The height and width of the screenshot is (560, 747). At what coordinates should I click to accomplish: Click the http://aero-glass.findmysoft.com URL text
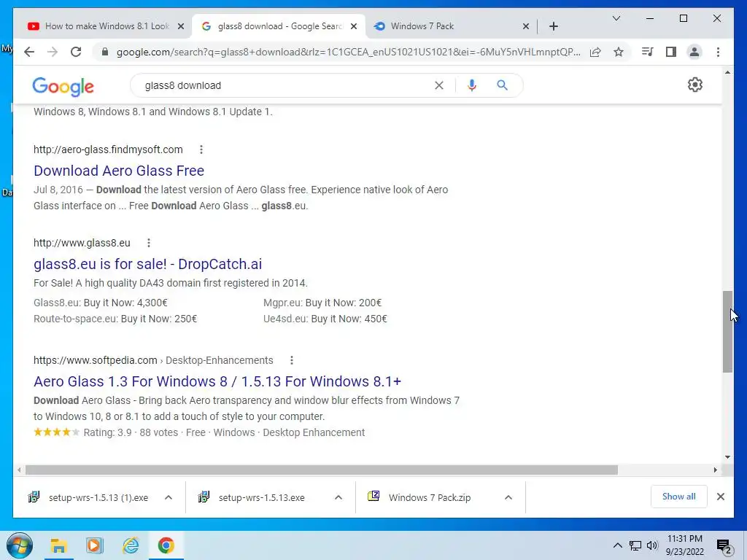click(108, 149)
